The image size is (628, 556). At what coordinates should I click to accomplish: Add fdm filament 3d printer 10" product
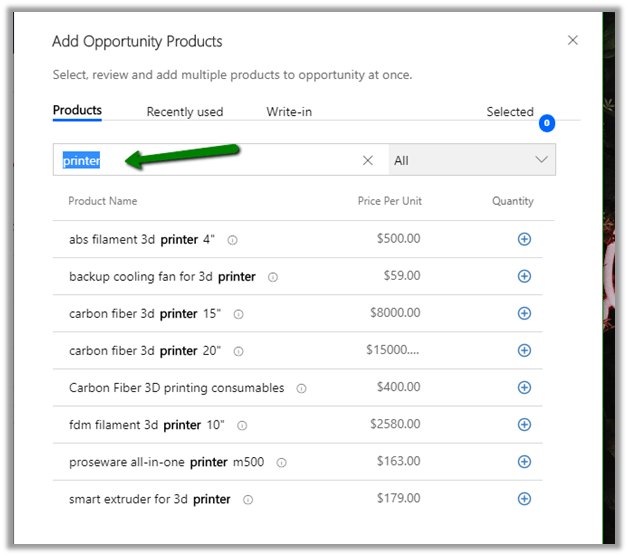(524, 424)
